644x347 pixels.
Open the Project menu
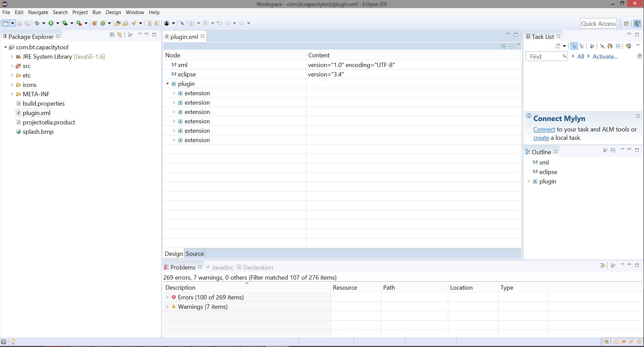(x=80, y=12)
